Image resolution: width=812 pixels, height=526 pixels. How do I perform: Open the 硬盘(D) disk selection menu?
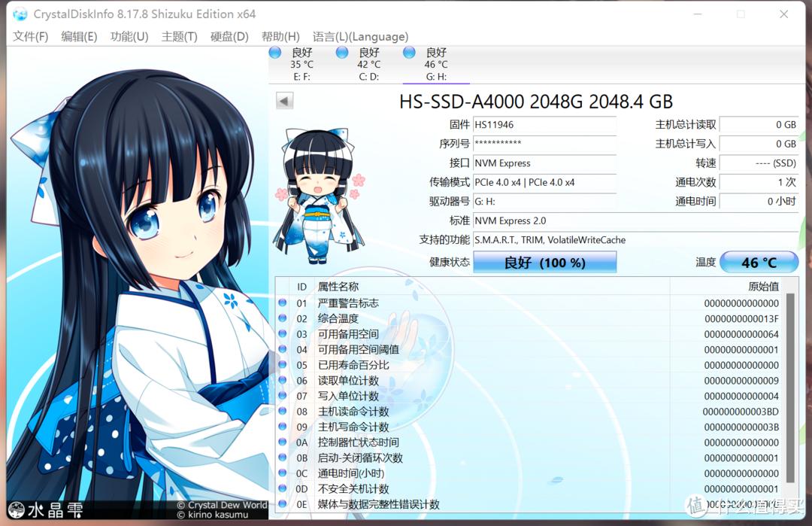229,36
